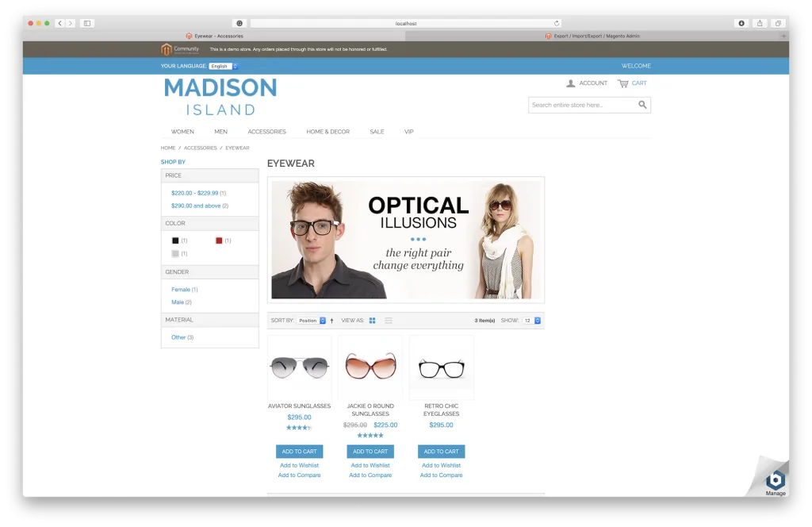
Task: Switch to Export Magento Admin tab
Action: click(592, 36)
